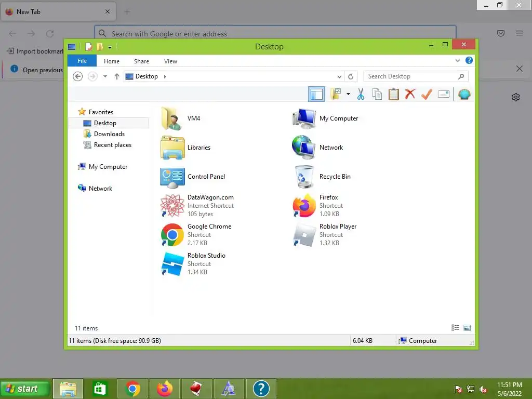The height and width of the screenshot is (399, 532).
Task: Select the Firefox shortcut file
Action: coord(318,206)
